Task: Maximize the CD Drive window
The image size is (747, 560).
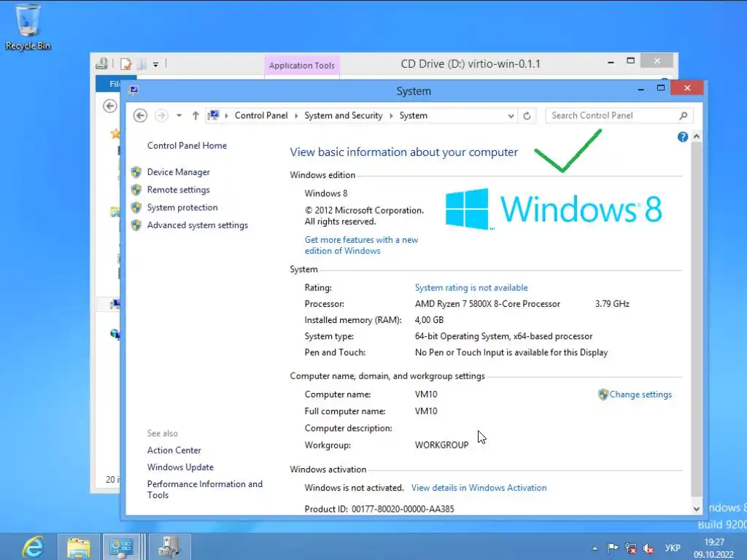Action: click(x=631, y=61)
